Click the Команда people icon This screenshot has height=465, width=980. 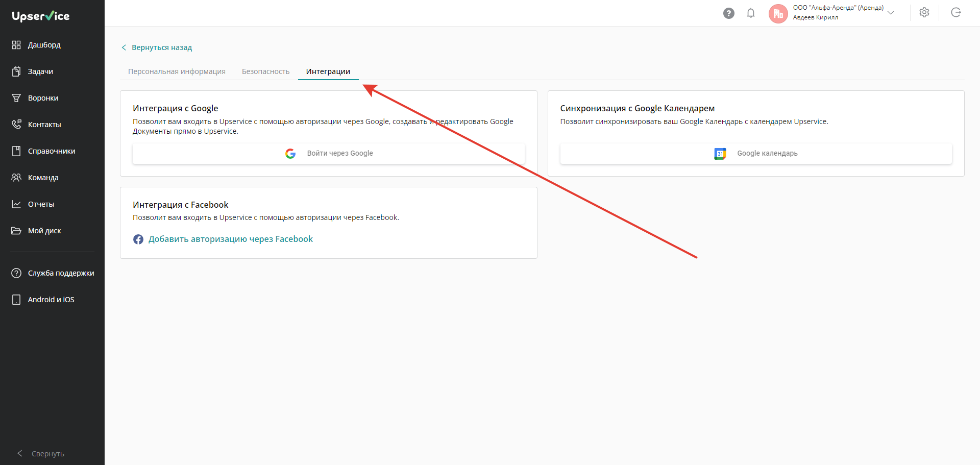(16, 178)
